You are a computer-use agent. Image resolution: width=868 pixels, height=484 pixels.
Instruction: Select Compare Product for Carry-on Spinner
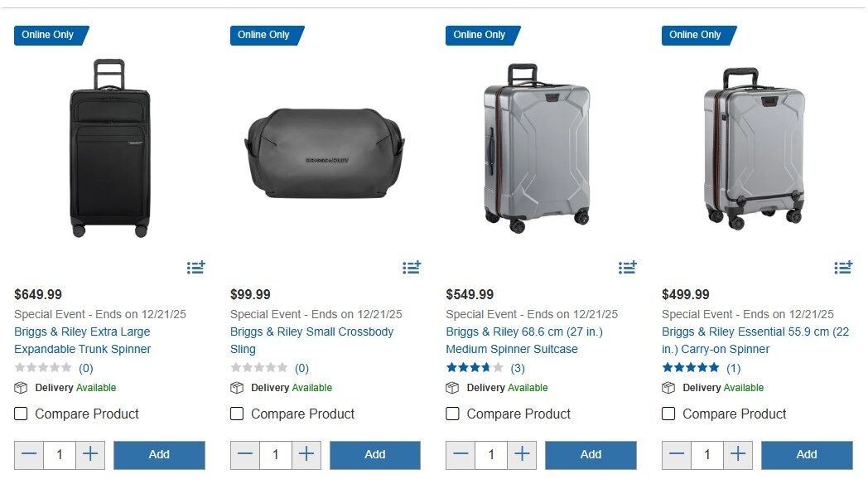pyautogui.click(x=668, y=414)
